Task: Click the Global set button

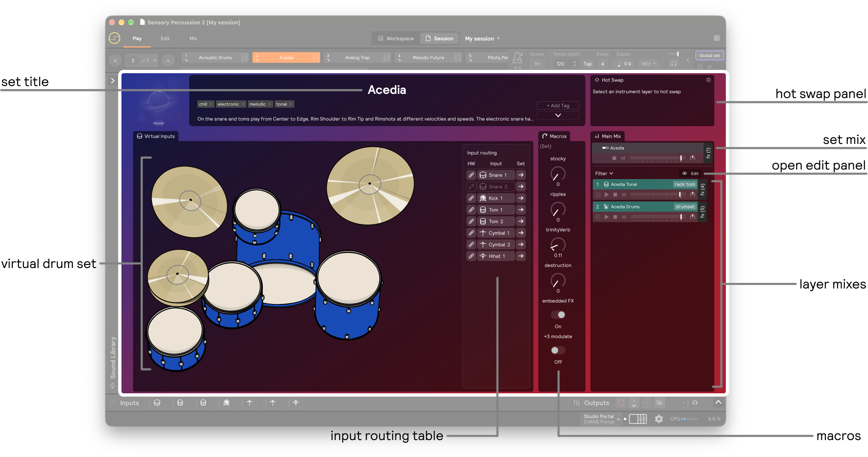Action: pos(709,55)
